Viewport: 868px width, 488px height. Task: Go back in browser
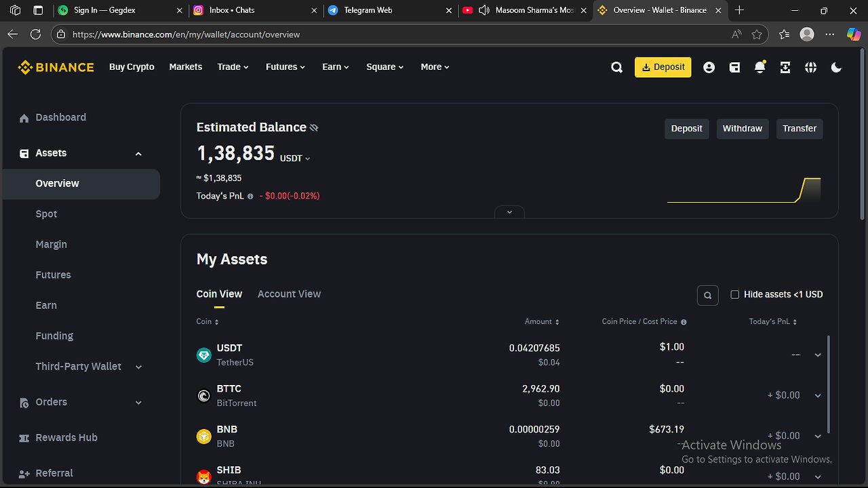tap(12, 34)
